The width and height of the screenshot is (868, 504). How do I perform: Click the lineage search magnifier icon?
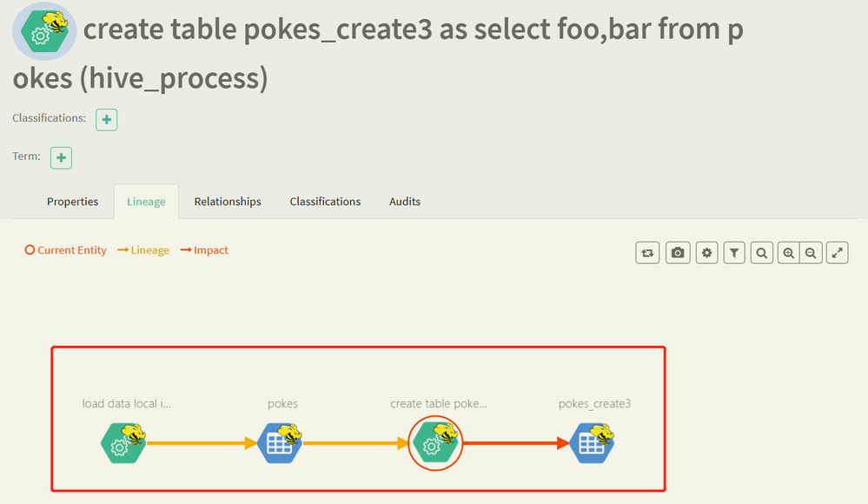click(762, 253)
